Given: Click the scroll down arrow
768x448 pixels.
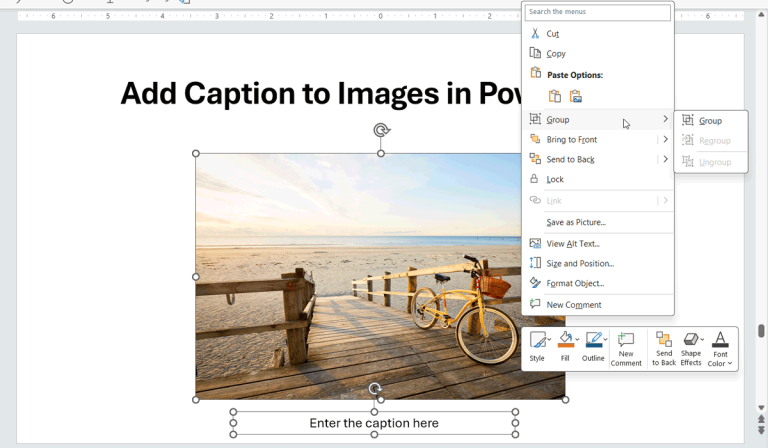Looking at the screenshot, I should click(x=761, y=407).
